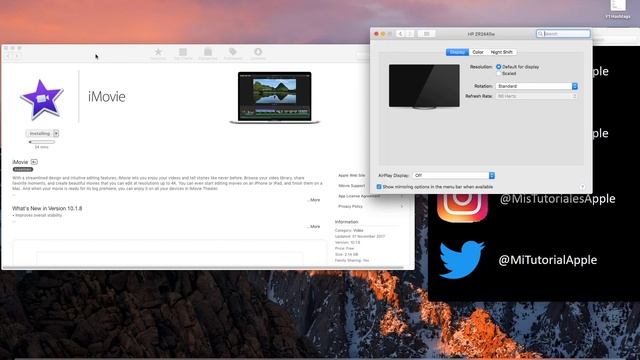Viewport: 640px width, 360px height.
Task: Click the Instagram logo
Action: coord(462,207)
